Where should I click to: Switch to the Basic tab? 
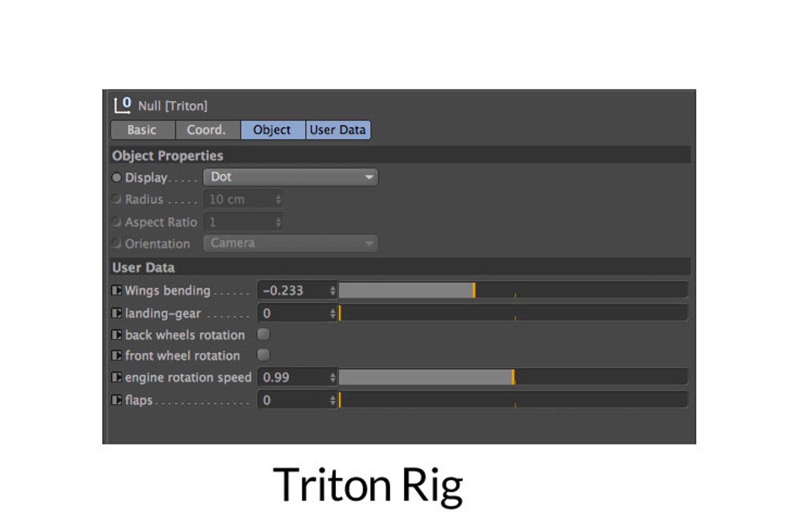point(143,130)
